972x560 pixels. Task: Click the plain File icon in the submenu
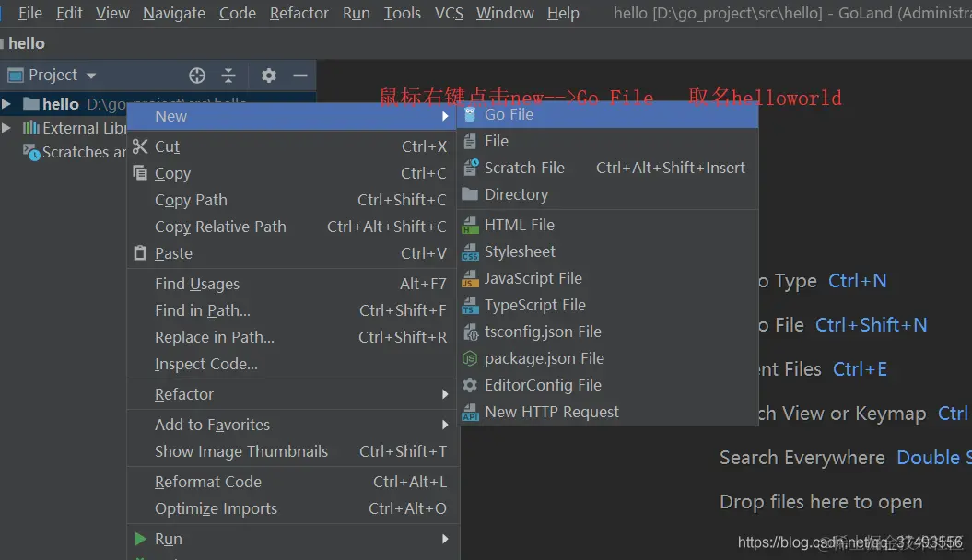point(470,141)
